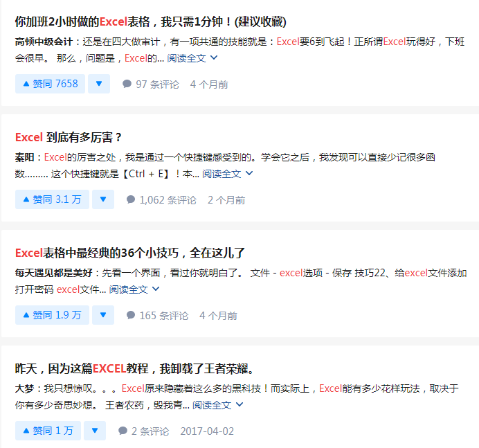Open the 2 条评论 comments
This screenshot has width=479, height=448.
pos(143,431)
